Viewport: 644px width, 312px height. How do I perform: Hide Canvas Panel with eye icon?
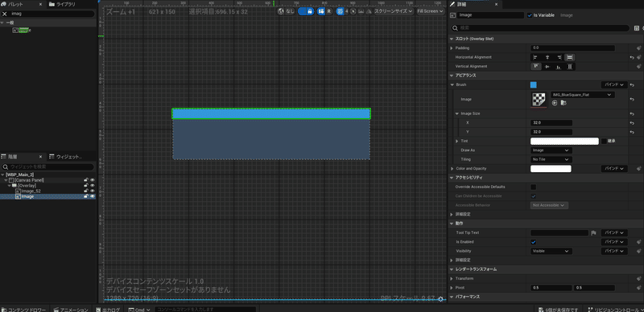pos(93,180)
